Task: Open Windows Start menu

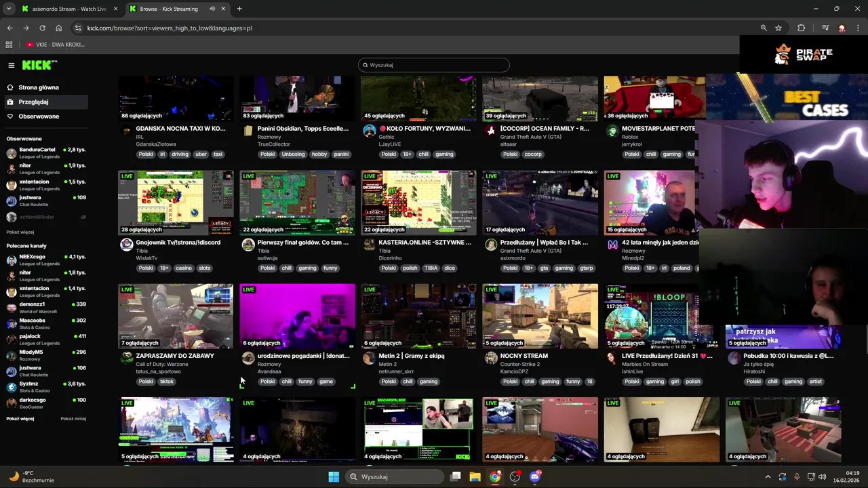Action: 334,476
